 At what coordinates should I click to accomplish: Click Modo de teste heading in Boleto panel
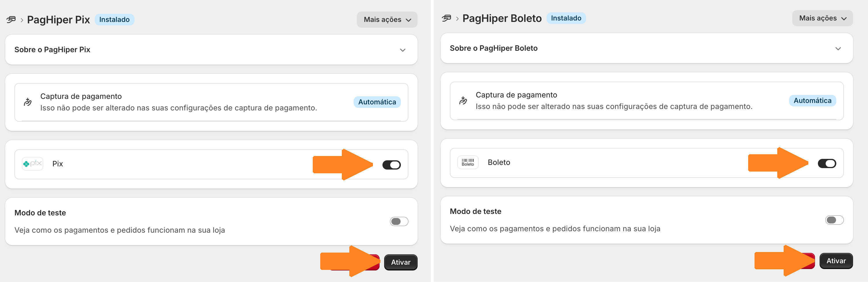pos(475,212)
